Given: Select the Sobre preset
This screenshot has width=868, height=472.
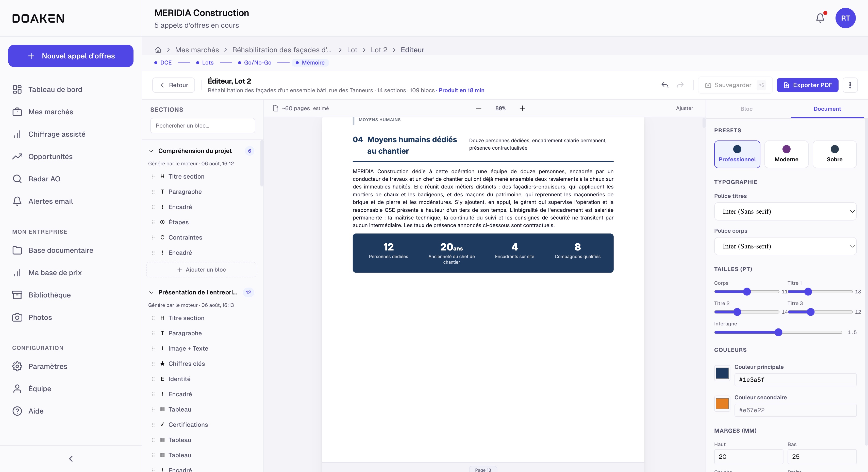Looking at the screenshot, I should click(x=834, y=154).
